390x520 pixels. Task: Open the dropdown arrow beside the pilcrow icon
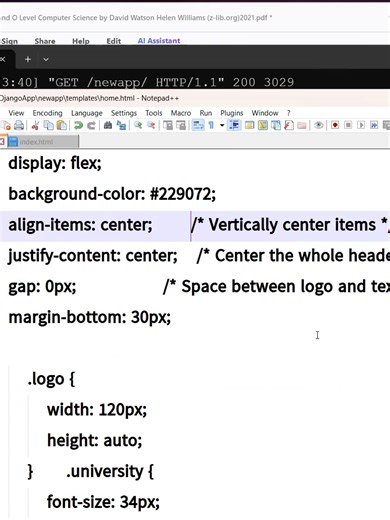[222, 125]
